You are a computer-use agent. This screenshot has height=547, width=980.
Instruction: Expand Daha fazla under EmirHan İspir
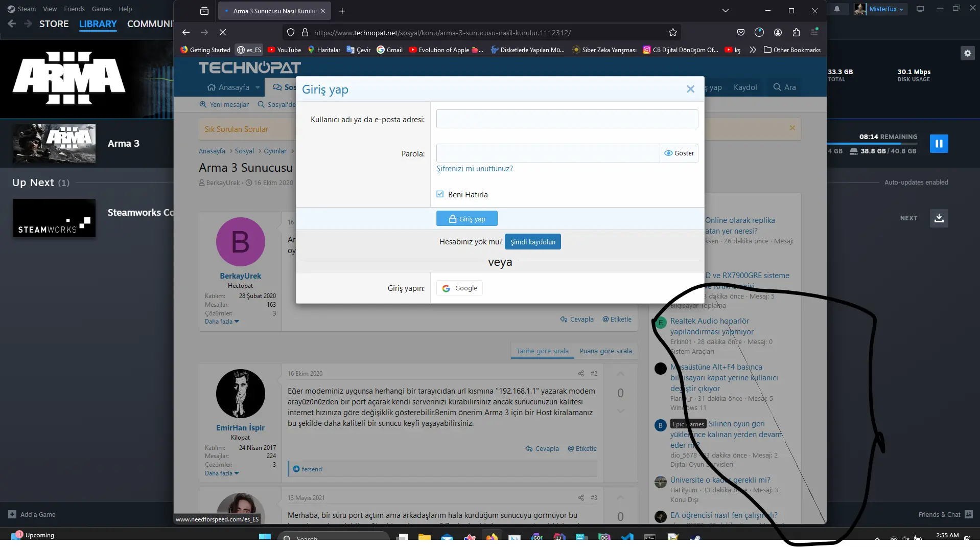click(222, 473)
